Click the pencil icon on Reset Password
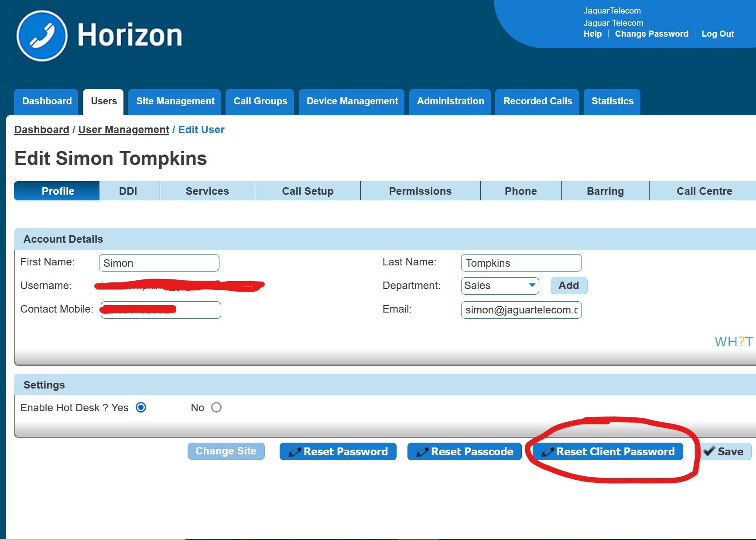 coord(294,451)
